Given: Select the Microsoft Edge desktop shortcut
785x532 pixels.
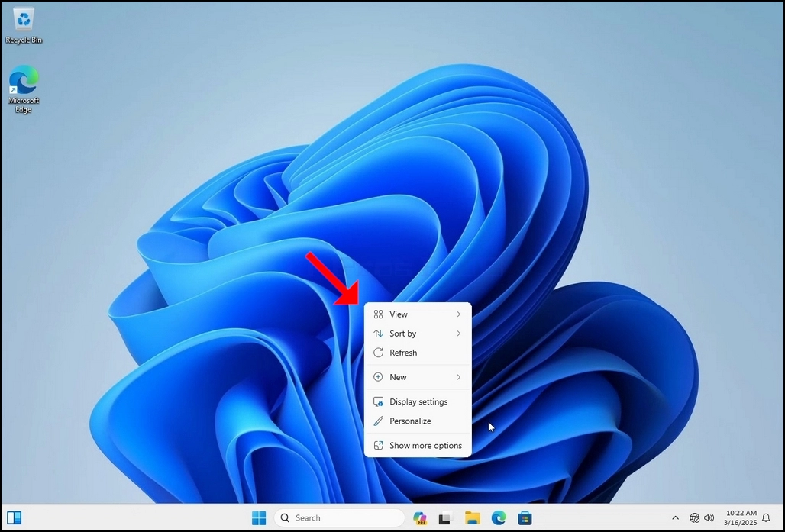Looking at the screenshot, I should (24, 89).
